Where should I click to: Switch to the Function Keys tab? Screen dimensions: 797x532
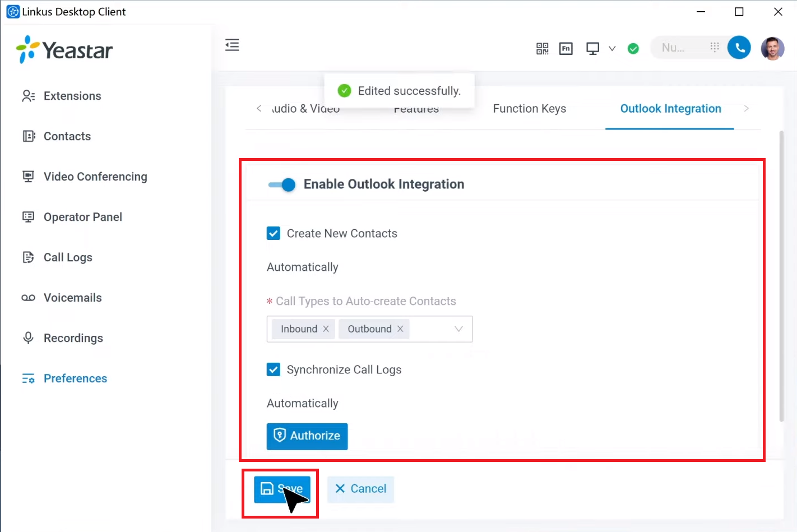click(529, 108)
